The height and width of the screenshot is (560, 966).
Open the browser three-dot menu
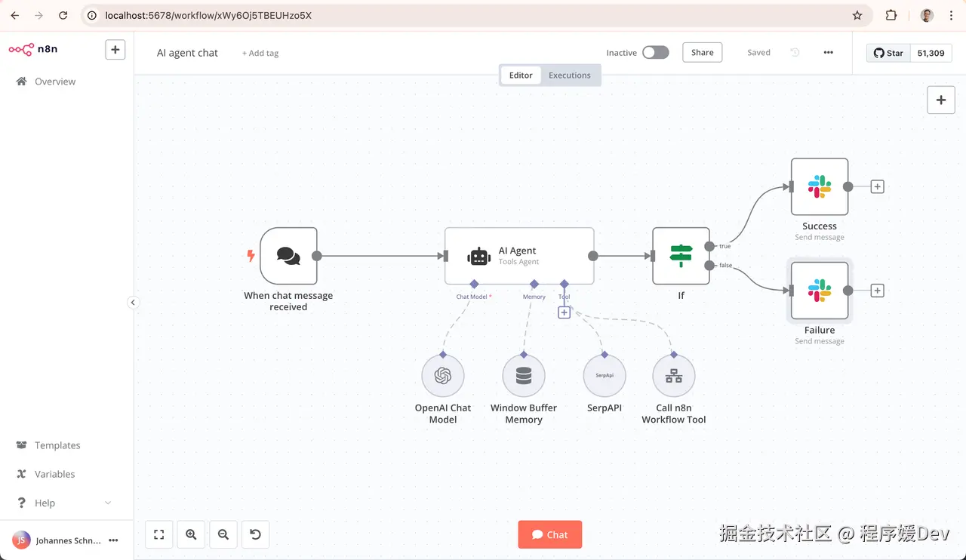coord(952,15)
